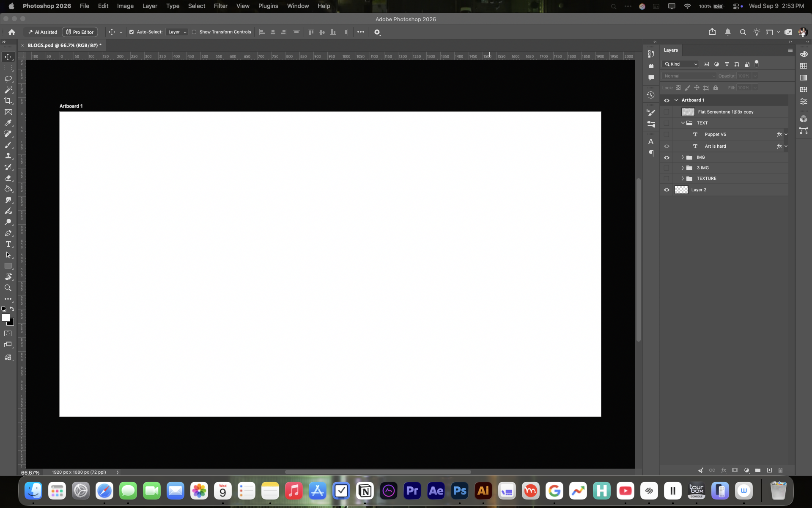
Task: Open the Layer menu
Action: (x=150, y=6)
